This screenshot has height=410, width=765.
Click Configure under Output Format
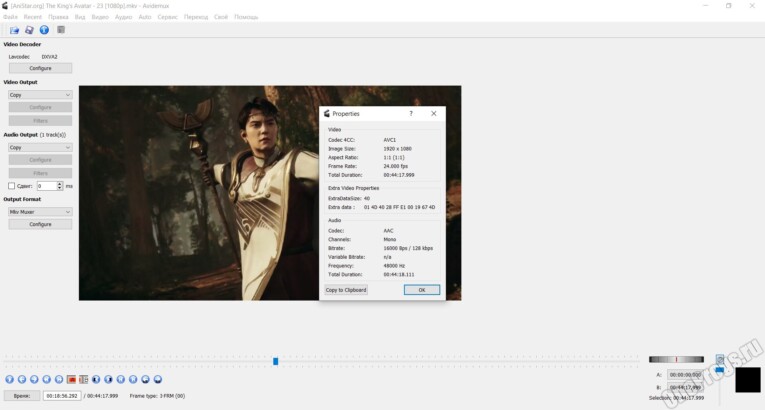40,225
